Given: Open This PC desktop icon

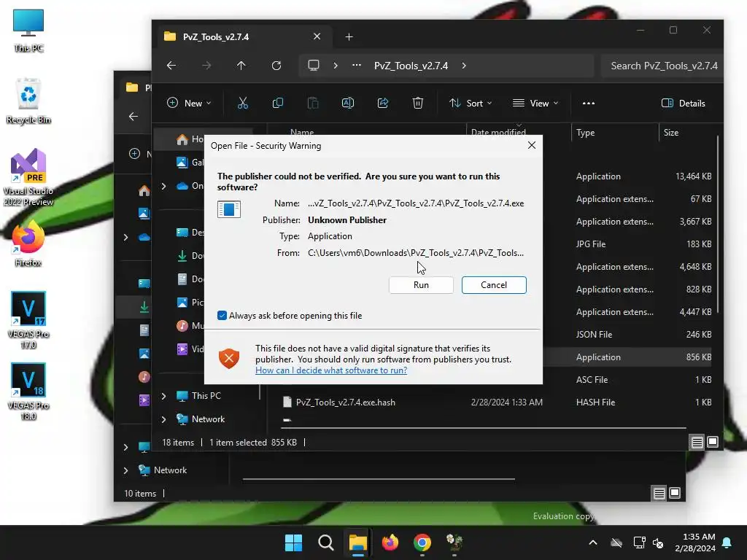Looking at the screenshot, I should (28, 31).
